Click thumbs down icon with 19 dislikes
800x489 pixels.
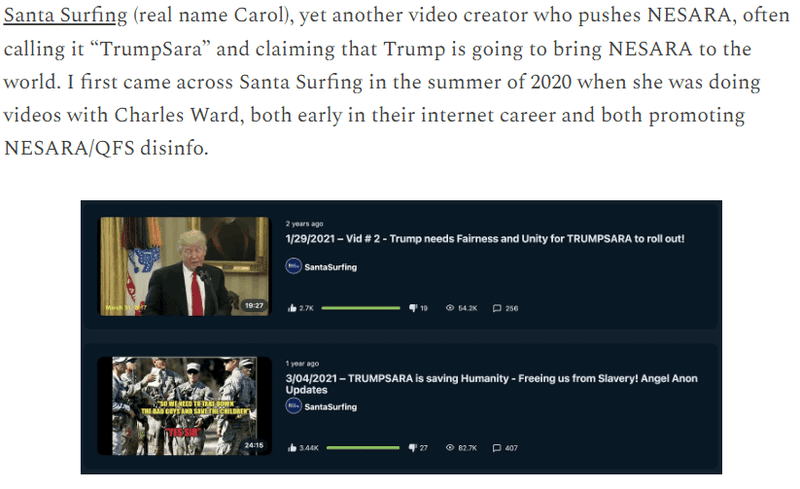pyautogui.click(x=413, y=308)
